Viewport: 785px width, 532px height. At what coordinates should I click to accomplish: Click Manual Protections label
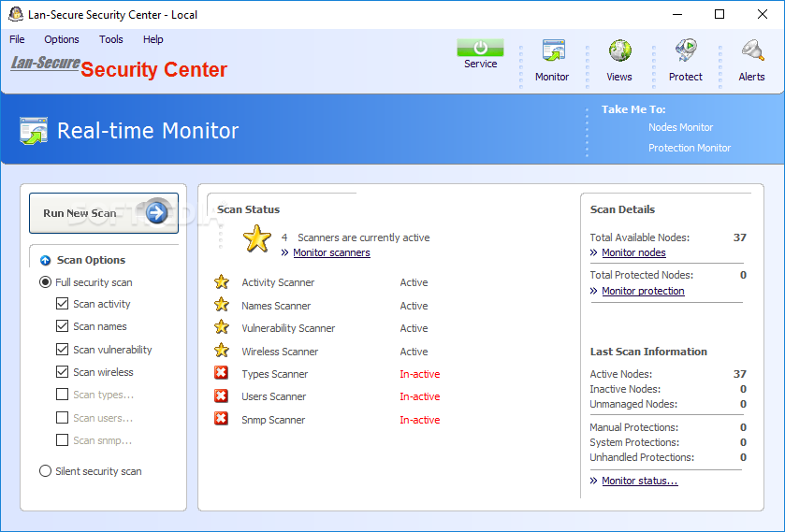point(633,427)
